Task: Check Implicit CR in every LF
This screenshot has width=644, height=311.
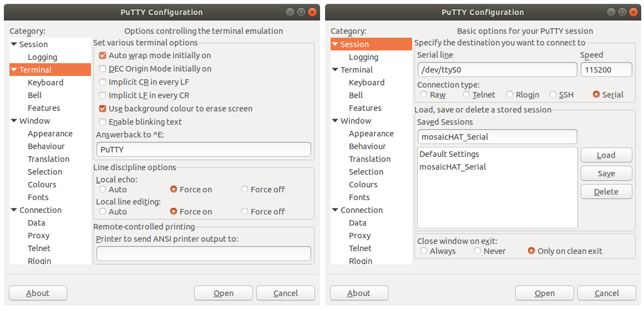Action: click(102, 82)
